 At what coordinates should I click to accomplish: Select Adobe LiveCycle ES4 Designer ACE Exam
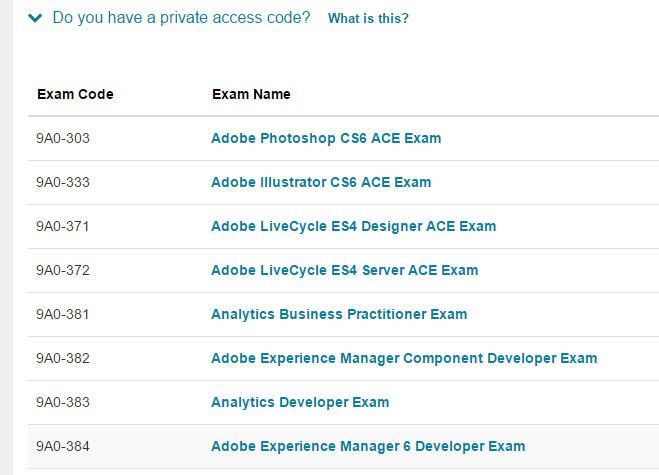pos(353,226)
